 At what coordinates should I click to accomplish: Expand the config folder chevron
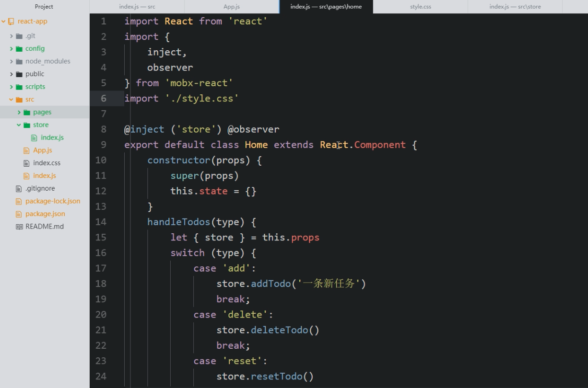[12, 49]
